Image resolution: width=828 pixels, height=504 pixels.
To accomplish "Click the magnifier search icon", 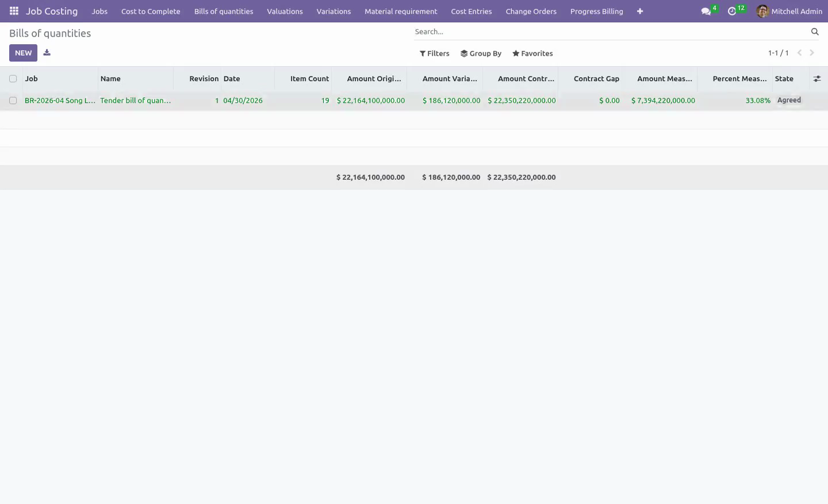I will point(815,32).
